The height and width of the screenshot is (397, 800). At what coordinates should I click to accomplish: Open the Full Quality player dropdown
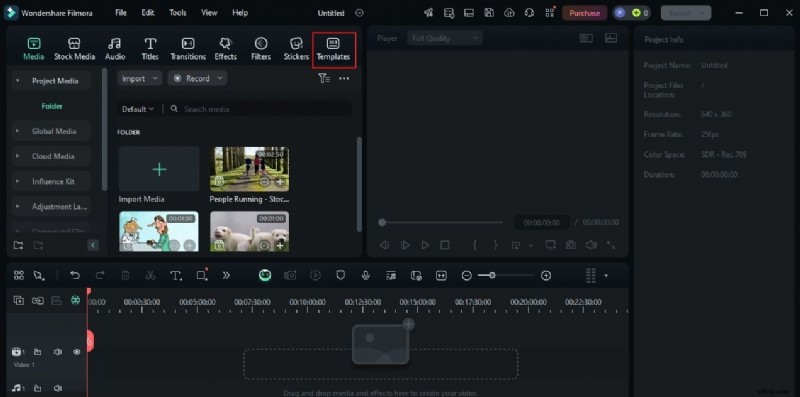point(445,38)
